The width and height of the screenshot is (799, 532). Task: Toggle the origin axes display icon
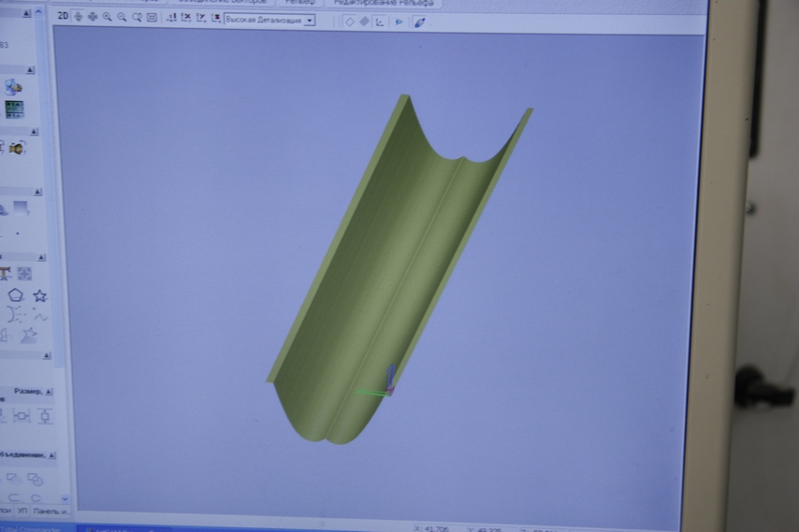point(379,22)
